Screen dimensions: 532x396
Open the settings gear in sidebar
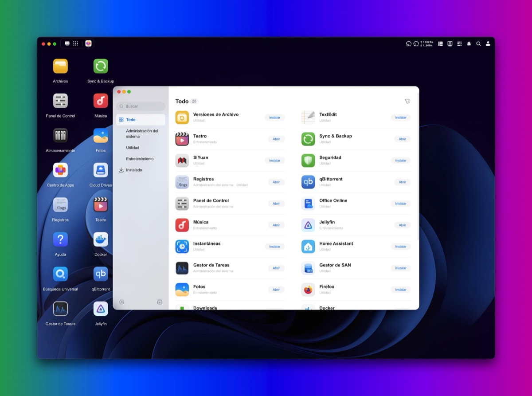121,302
